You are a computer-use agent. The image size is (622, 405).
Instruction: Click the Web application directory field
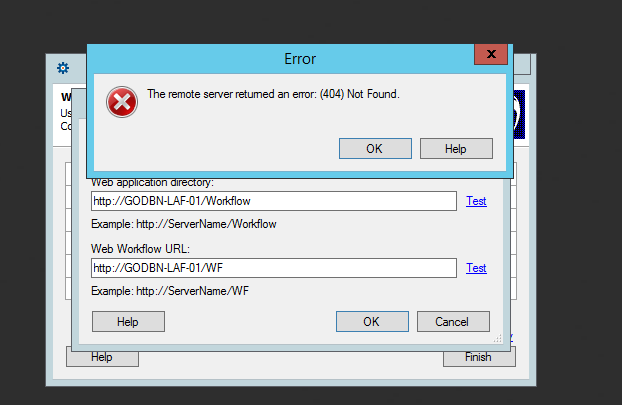[x=274, y=201]
